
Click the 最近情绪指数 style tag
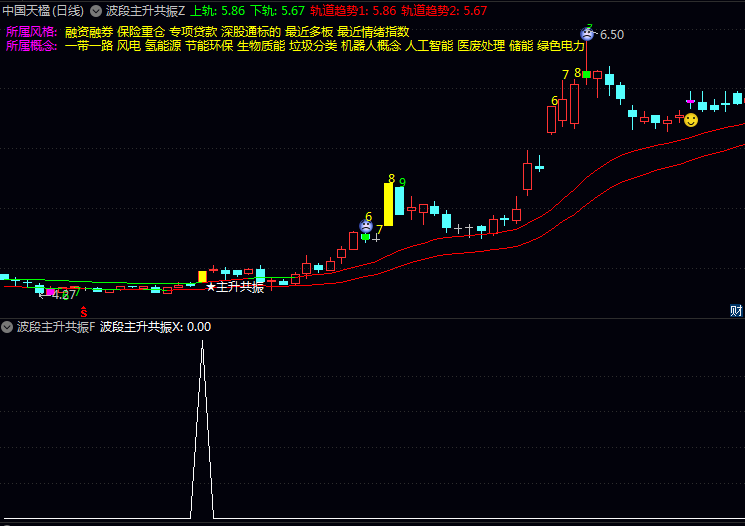[x=373, y=32]
